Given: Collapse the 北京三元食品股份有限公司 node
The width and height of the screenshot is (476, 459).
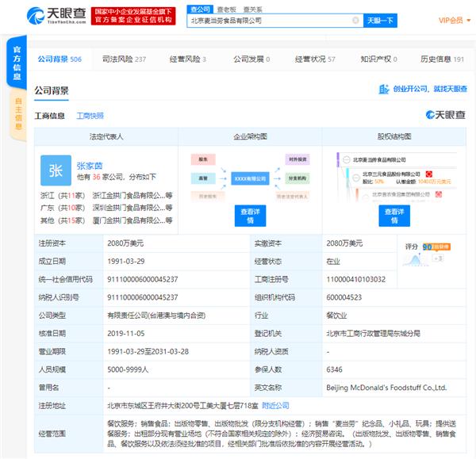Looking at the screenshot, I should (356, 178).
